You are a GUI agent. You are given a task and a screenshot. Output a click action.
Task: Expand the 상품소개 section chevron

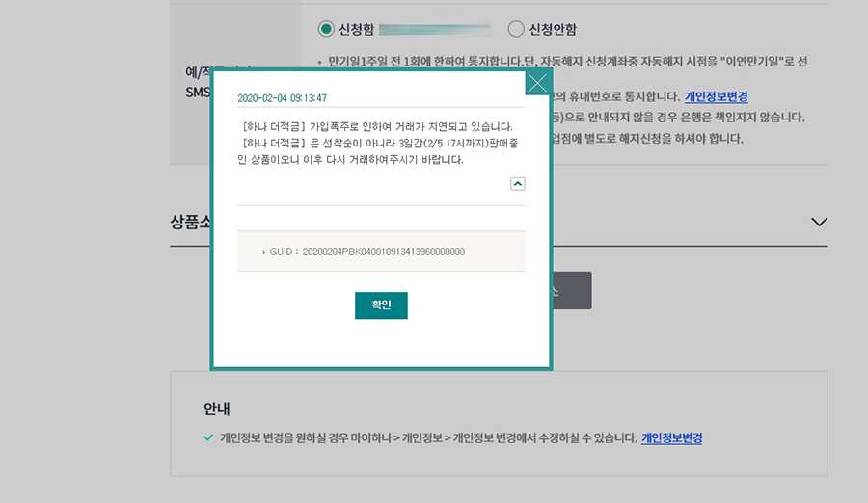[x=819, y=222]
